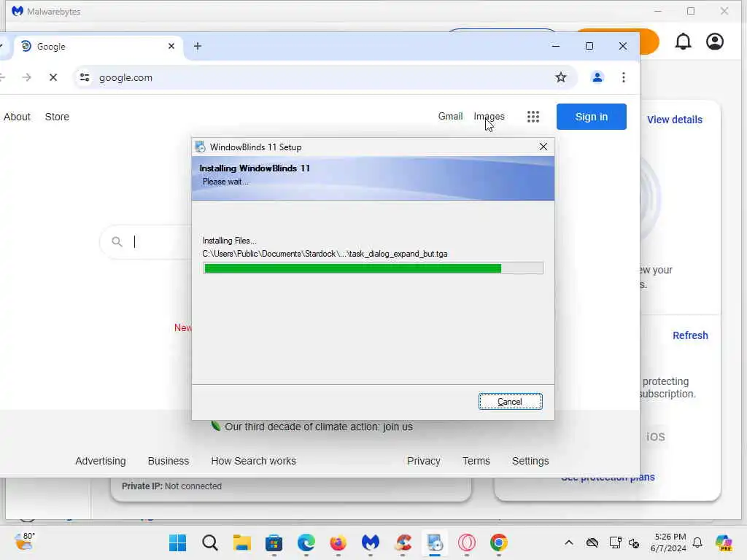This screenshot has width=747, height=560.
Task: Open the Business footer link
Action: click(169, 461)
